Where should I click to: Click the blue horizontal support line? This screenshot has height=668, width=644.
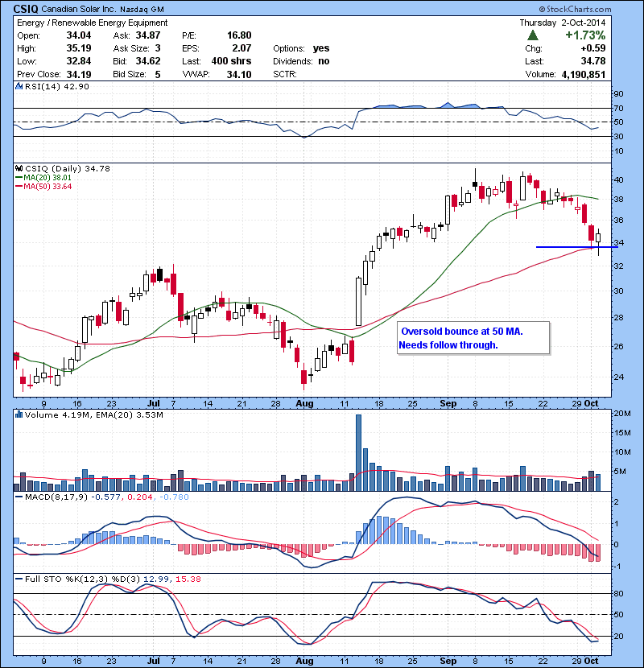pyautogui.click(x=576, y=247)
